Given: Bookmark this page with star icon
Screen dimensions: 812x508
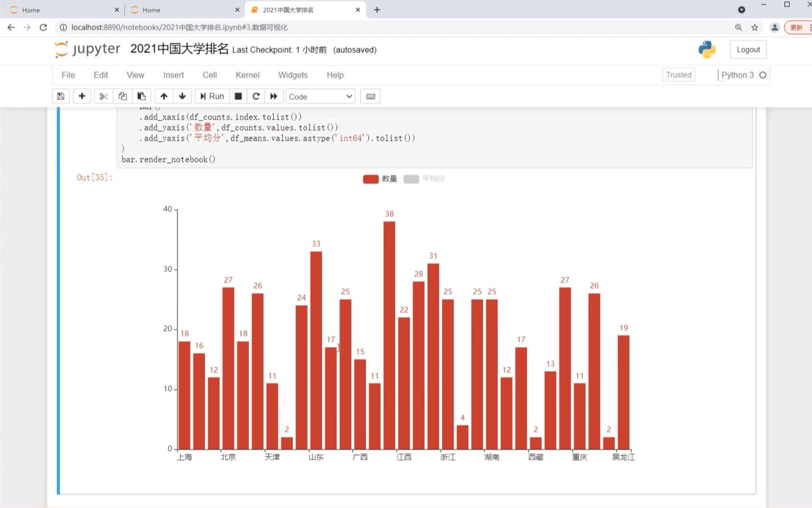Looking at the screenshot, I should tap(754, 27).
